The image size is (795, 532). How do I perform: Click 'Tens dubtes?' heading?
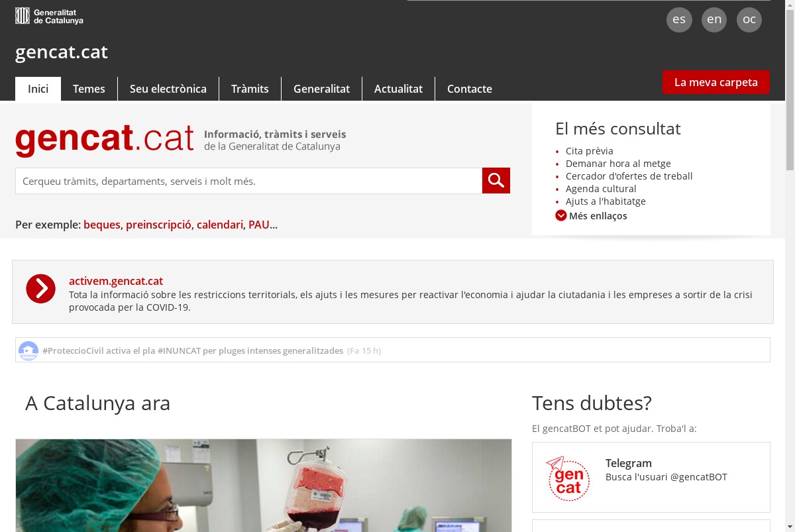point(592,403)
